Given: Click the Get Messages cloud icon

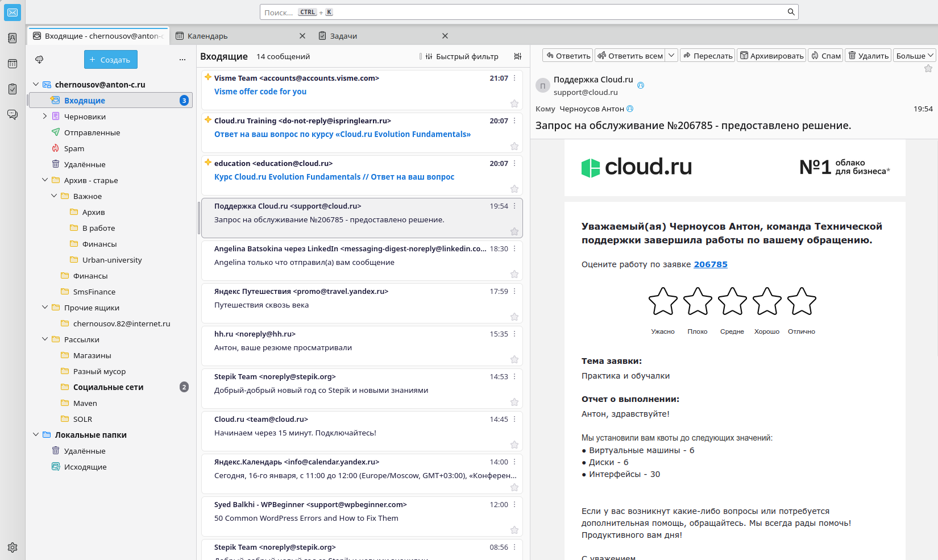Looking at the screenshot, I should click(x=39, y=59).
